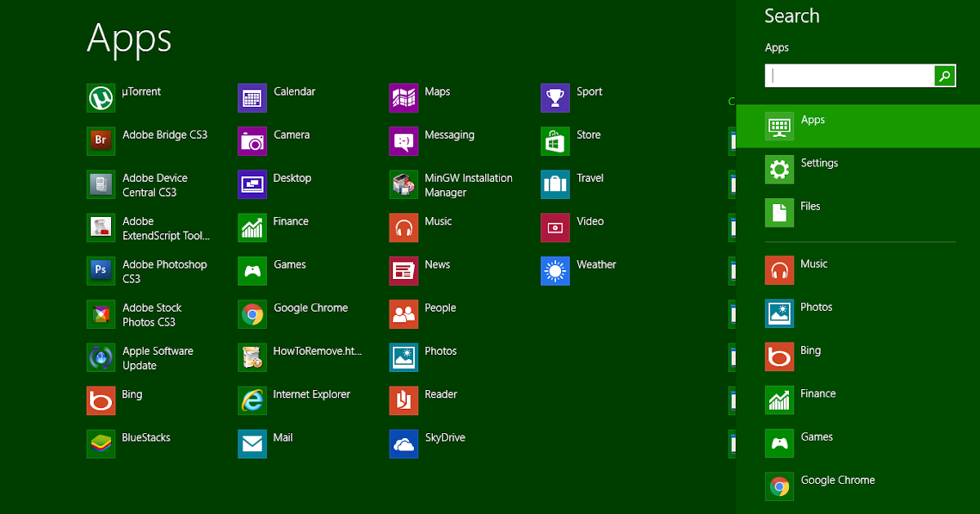980x514 pixels.
Task: Choose Finance in Search pane
Action: 857,400
